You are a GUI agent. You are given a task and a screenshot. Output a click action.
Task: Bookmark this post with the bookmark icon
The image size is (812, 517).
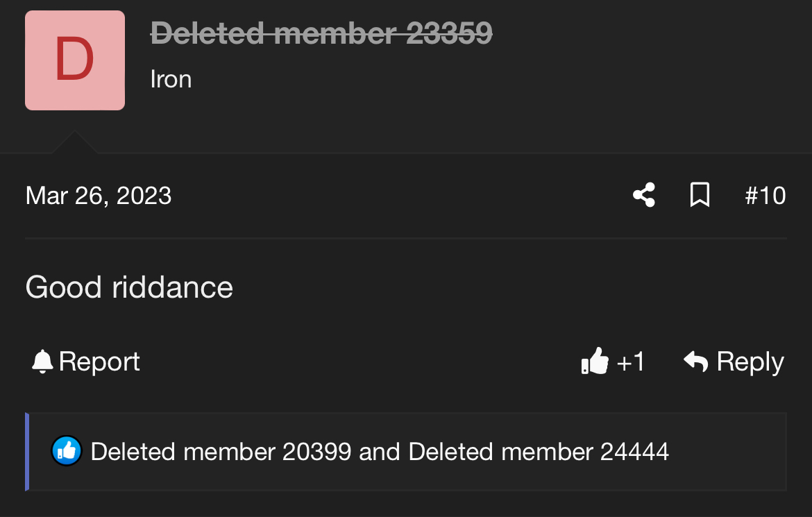click(x=700, y=195)
